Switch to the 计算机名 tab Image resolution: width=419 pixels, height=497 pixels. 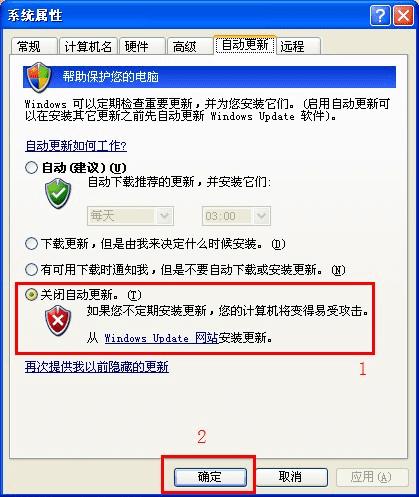pyautogui.click(x=88, y=46)
